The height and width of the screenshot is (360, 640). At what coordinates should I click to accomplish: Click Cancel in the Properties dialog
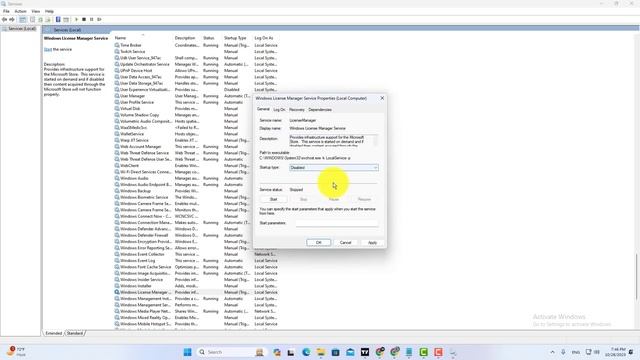(x=346, y=242)
